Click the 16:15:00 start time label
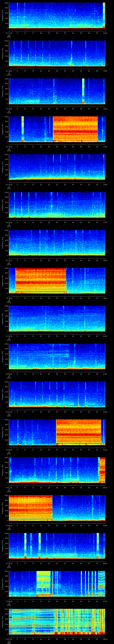This screenshot has height=644, width=114. click(x=9, y=184)
